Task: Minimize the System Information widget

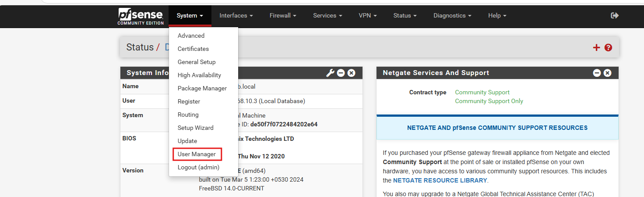Action: (341, 73)
